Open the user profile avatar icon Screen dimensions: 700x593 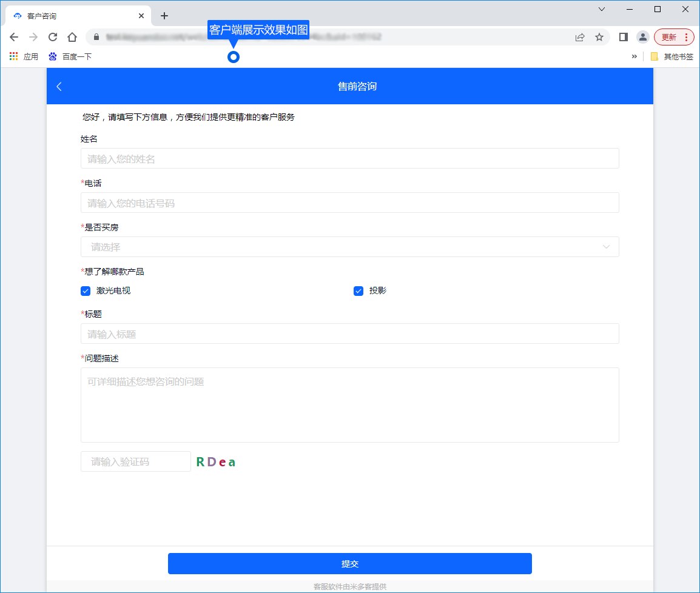click(642, 37)
